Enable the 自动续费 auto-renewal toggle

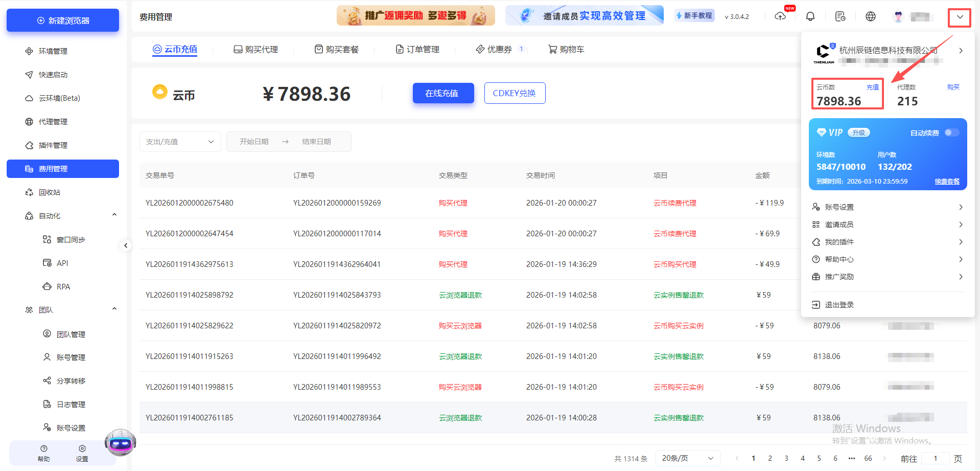coord(951,132)
